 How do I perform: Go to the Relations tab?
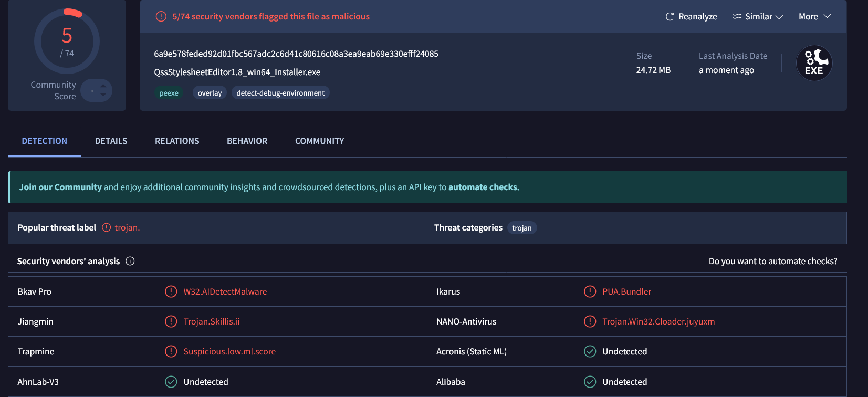coord(177,141)
